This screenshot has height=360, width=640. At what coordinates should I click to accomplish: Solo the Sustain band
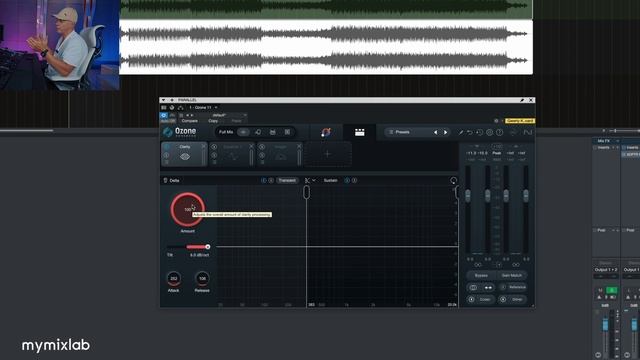pos(354,180)
